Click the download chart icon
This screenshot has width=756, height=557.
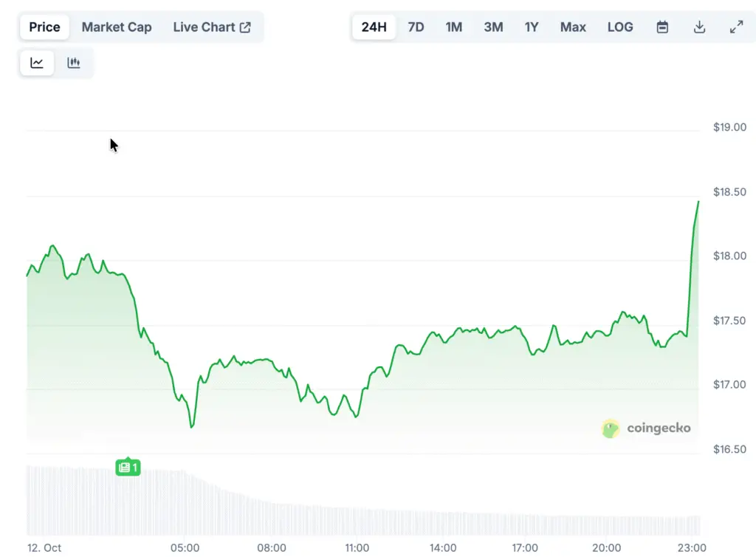coord(699,27)
